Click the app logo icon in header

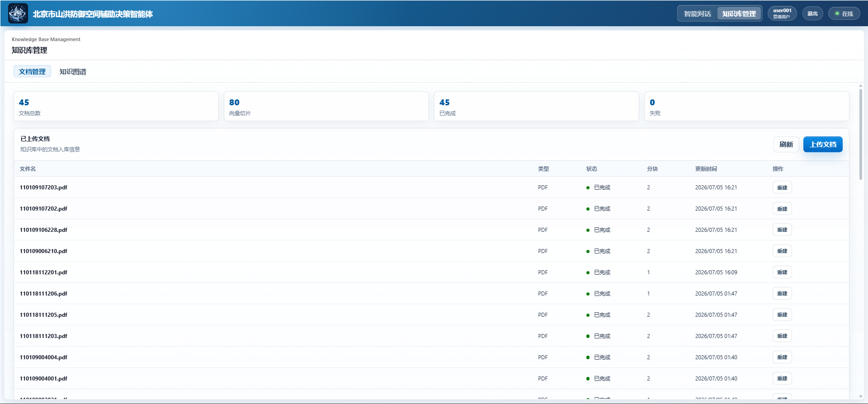(18, 14)
